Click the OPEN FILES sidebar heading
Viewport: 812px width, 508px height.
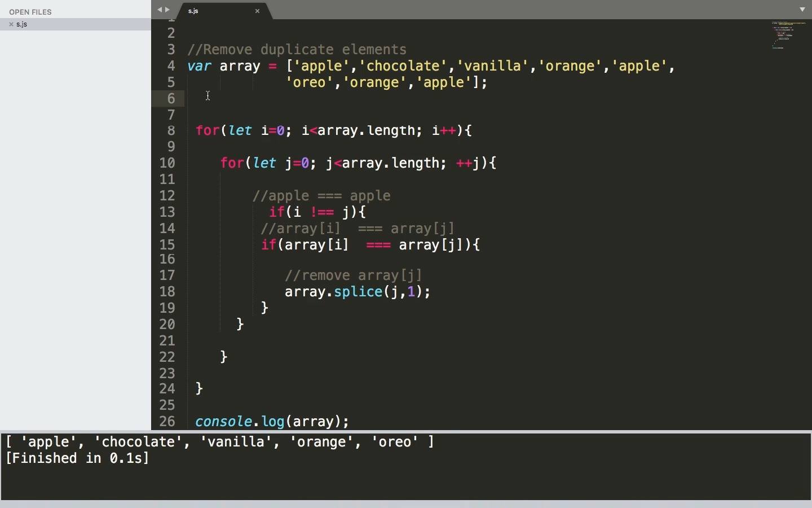(x=30, y=12)
